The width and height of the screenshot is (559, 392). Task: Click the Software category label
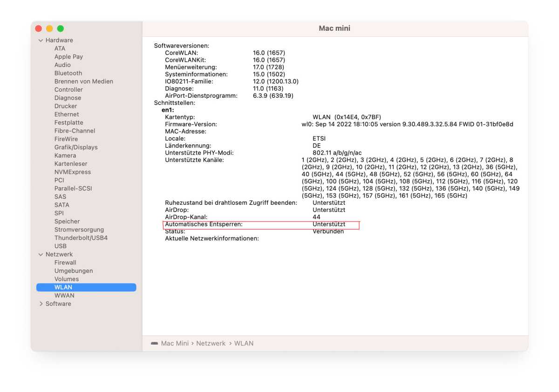[x=58, y=304]
